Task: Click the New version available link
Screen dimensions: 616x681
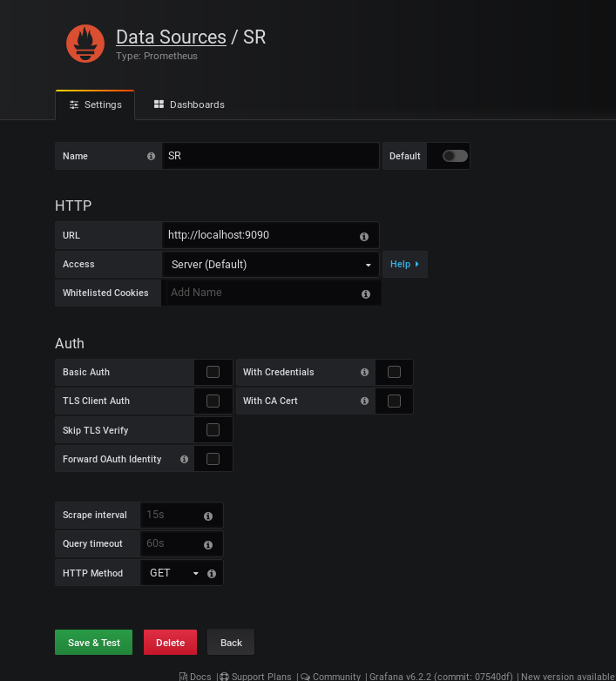Action: (x=568, y=677)
